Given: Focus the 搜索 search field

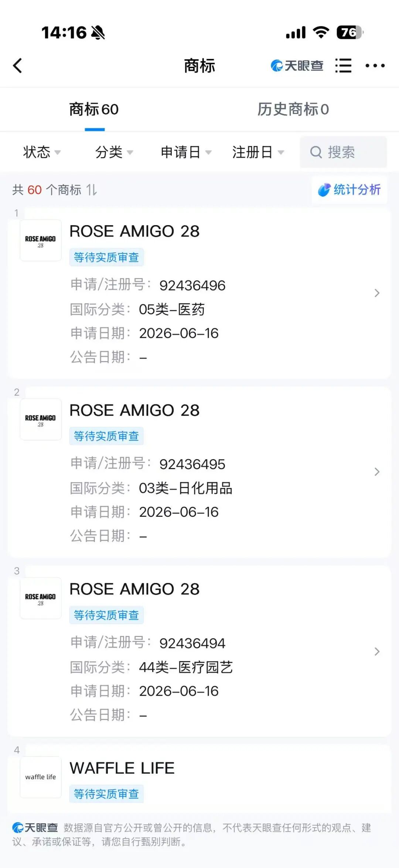Looking at the screenshot, I should click(x=343, y=152).
